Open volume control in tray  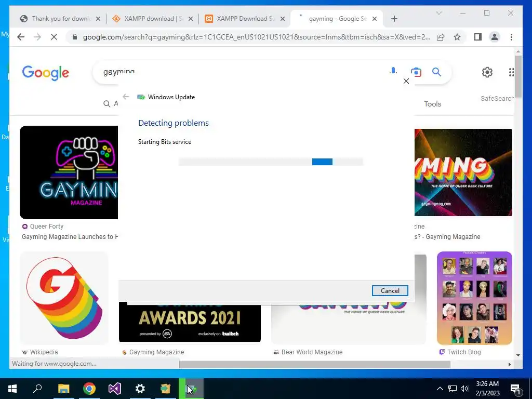[464, 389]
